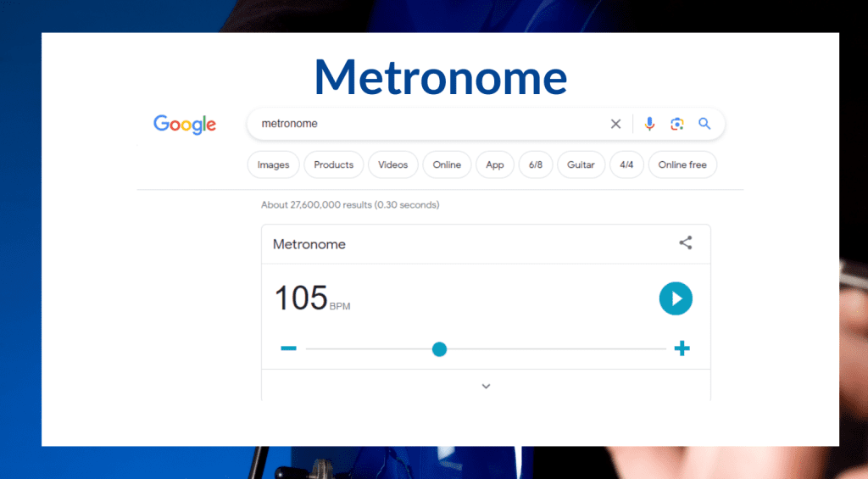Screen dimensions: 868x479
Task: Start voice search with the microphone icon
Action: (649, 124)
